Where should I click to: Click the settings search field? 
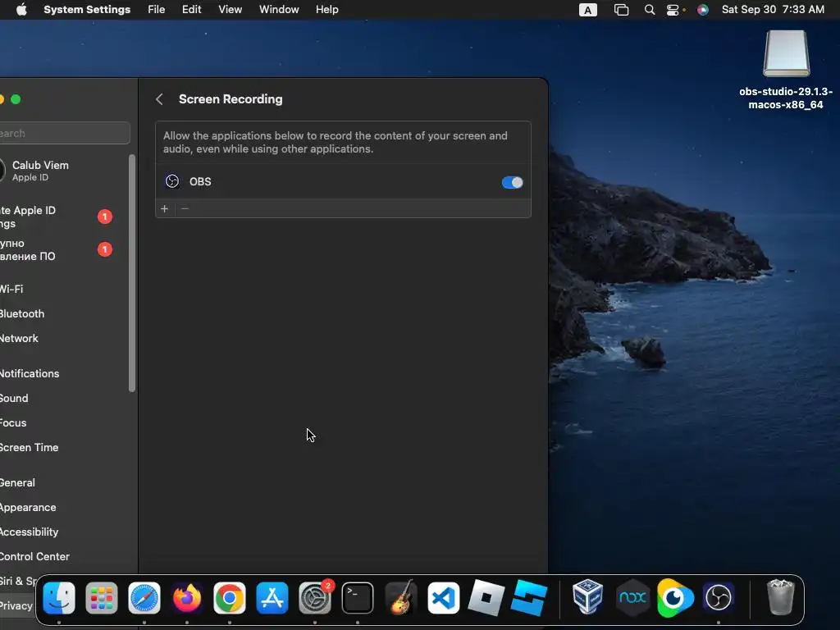pos(63,133)
